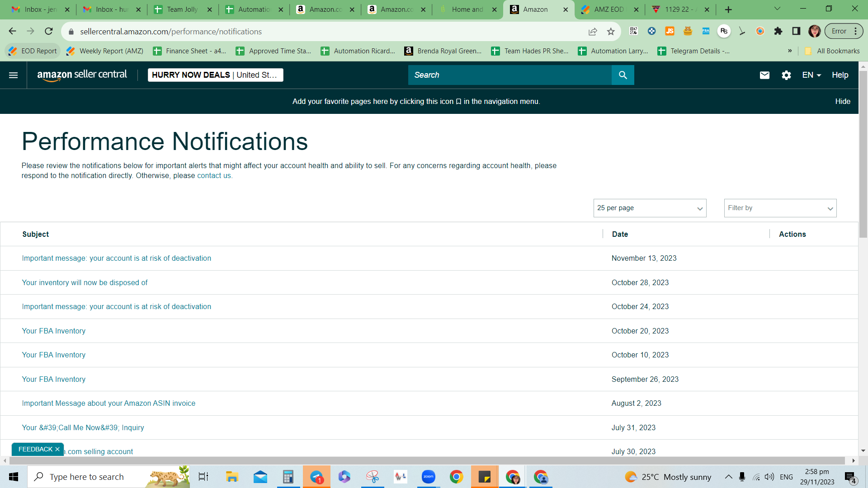Open Sticky Notes from the taskbar
The height and width of the screenshot is (488, 868).
[x=485, y=477]
